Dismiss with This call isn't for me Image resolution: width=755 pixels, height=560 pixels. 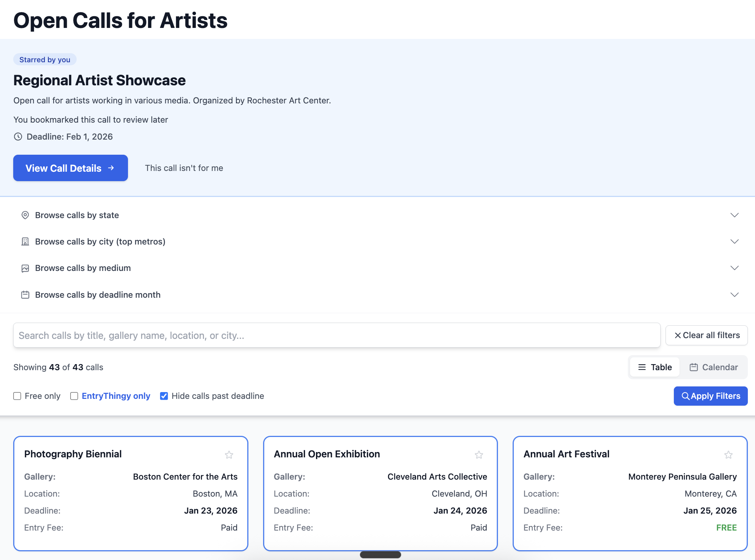tap(184, 168)
